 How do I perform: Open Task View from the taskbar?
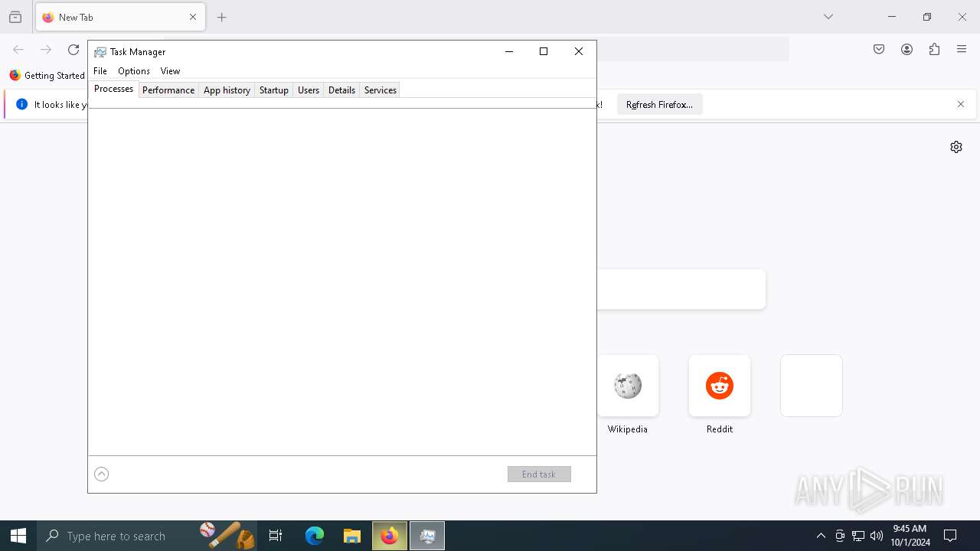(276, 536)
